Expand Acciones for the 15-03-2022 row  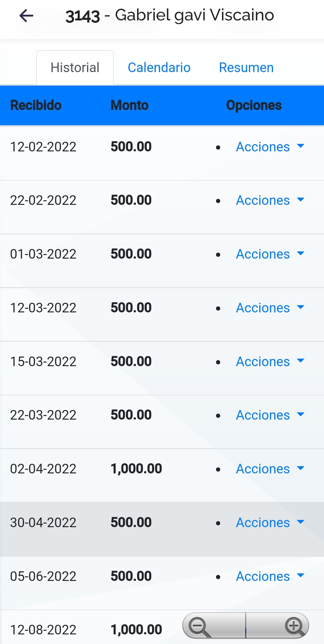coord(270,362)
